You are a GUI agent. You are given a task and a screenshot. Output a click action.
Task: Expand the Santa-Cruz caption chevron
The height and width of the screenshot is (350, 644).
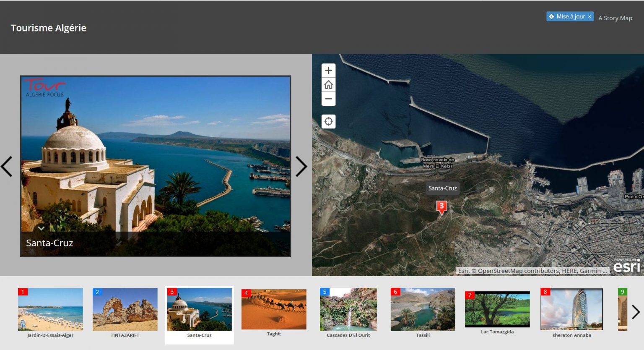pos(41,228)
